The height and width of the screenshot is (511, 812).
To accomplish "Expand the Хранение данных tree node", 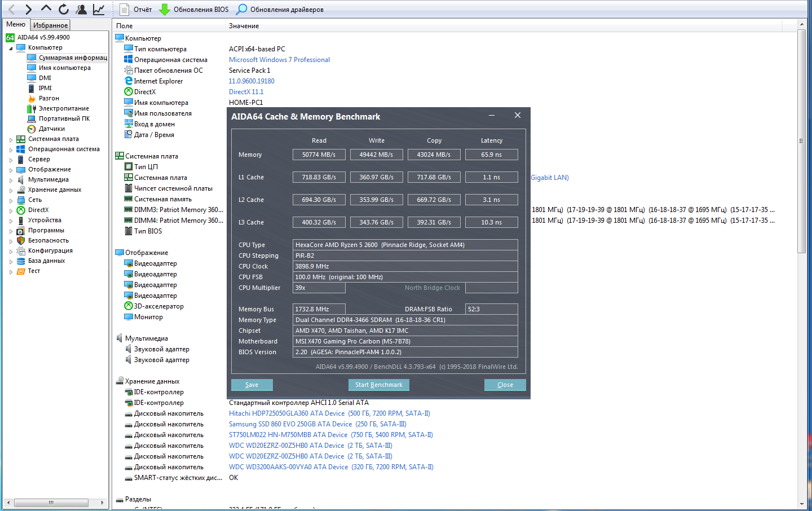I will coord(11,190).
